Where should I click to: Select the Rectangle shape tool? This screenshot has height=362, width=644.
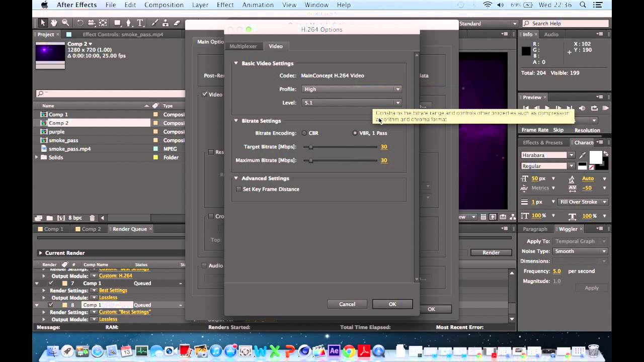pyautogui.click(x=118, y=23)
